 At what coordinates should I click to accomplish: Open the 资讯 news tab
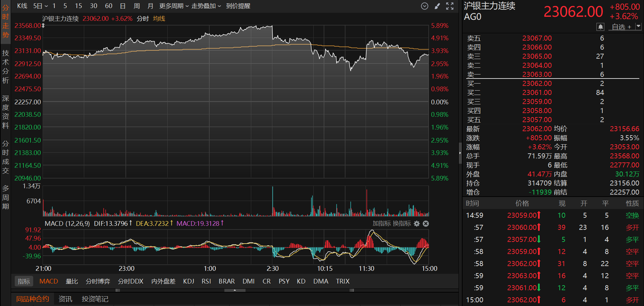(x=65, y=299)
